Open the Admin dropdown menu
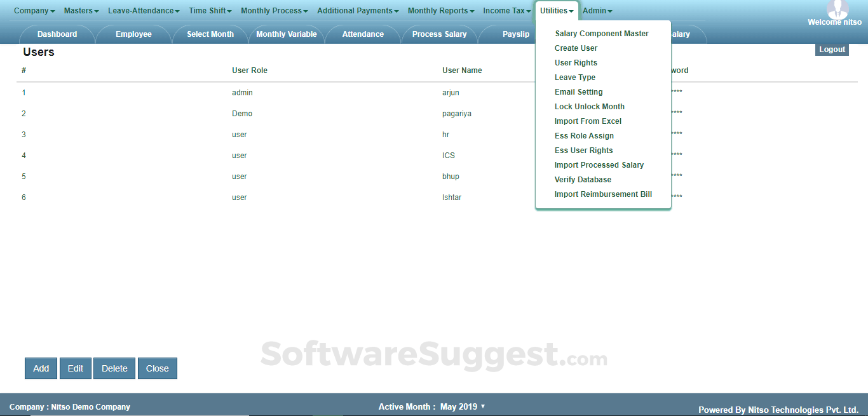The height and width of the screenshot is (416, 868). click(x=595, y=10)
